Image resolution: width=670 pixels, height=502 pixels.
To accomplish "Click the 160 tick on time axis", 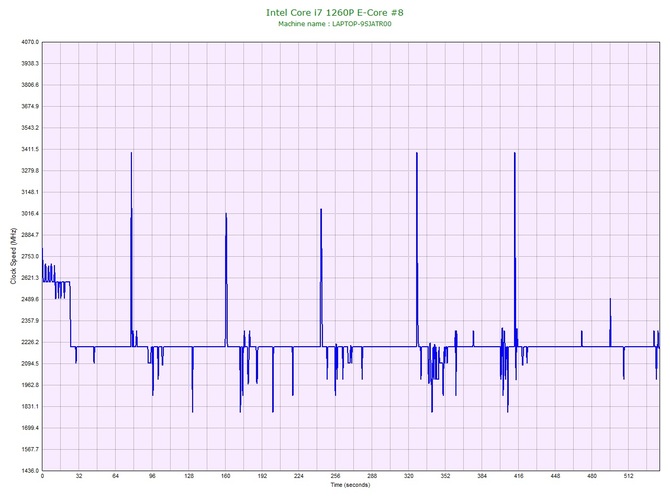I will click(226, 476).
